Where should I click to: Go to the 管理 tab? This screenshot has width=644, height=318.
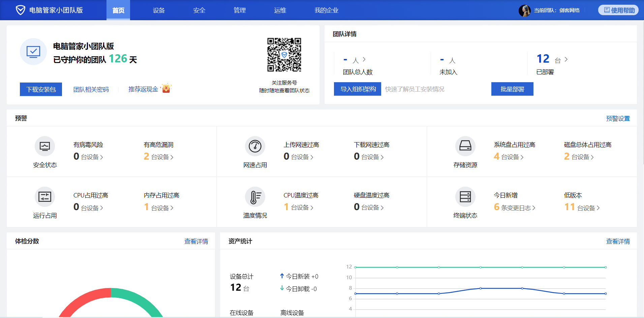(240, 10)
